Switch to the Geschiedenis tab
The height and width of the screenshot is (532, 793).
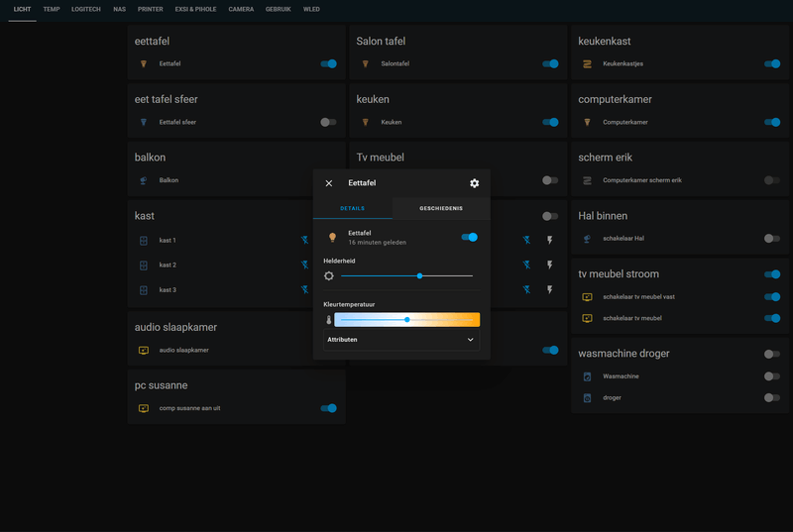441,208
